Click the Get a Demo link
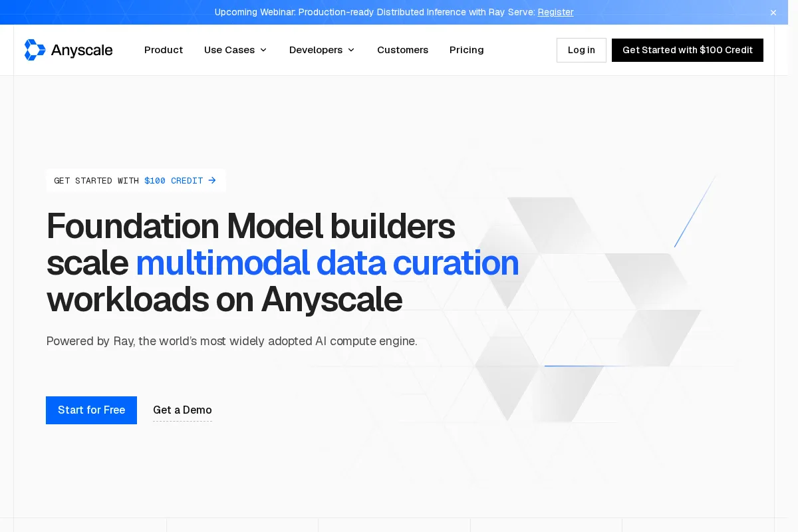The width and height of the screenshot is (798, 532). pyautogui.click(x=182, y=410)
